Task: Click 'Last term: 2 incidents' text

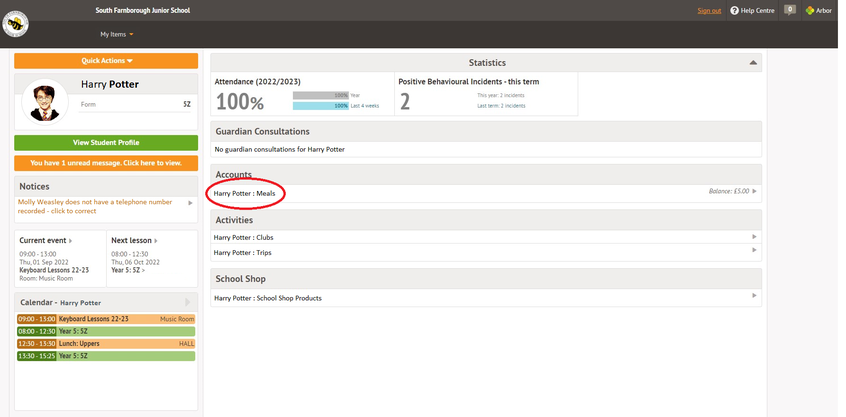Action: (x=501, y=106)
